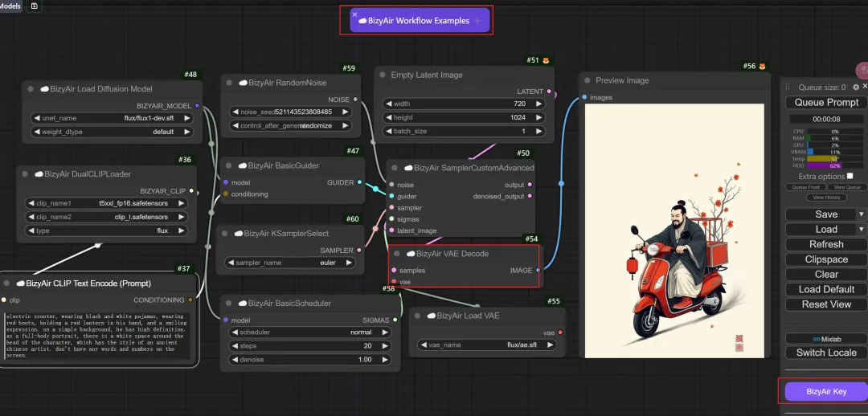The height and width of the screenshot is (416, 868).
Task: Close the BizyAir Workflow Examples panel
Action: pos(354,14)
